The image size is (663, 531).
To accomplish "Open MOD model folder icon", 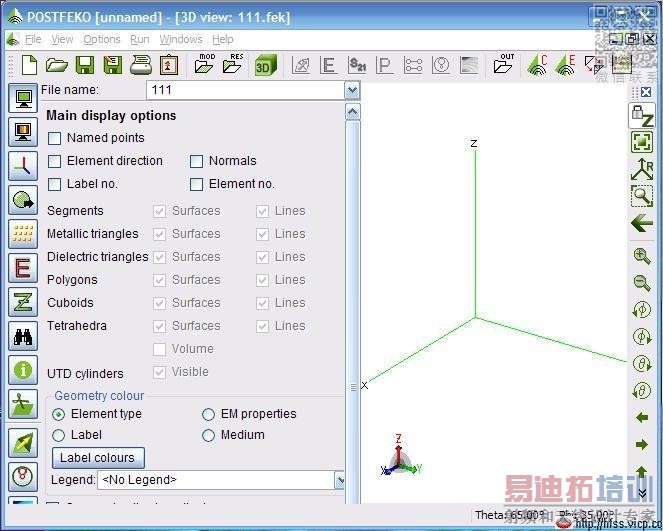I will tap(204, 64).
